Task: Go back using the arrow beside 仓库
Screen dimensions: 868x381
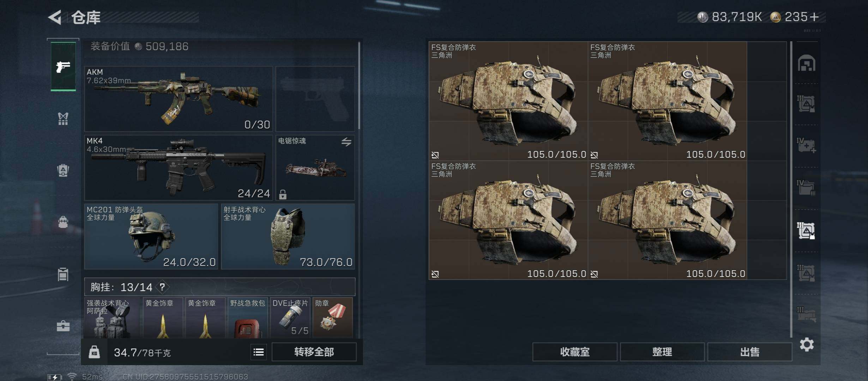Action: tap(55, 17)
